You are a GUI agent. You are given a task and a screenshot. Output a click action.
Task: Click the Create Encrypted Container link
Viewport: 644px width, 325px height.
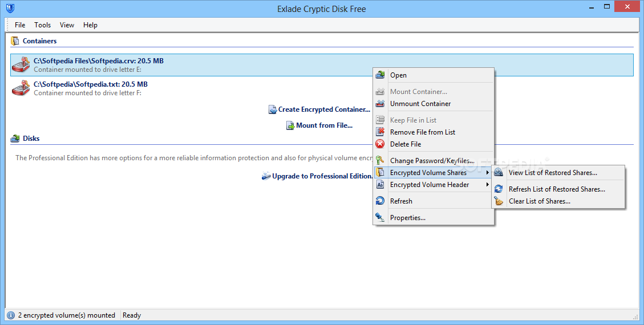pos(324,109)
